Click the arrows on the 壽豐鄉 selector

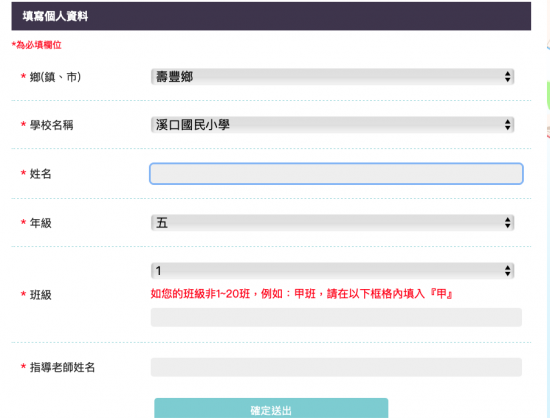[x=507, y=77]
